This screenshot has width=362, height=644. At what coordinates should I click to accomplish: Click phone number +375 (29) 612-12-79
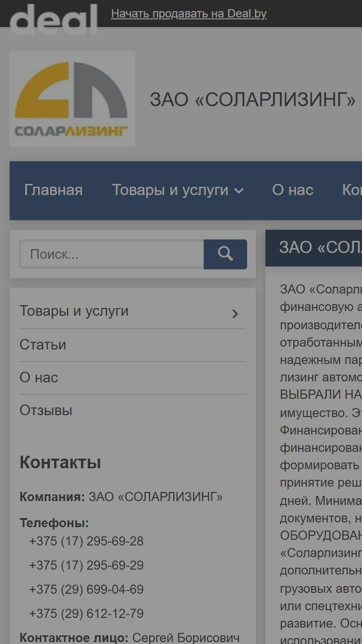pos(86,614)
